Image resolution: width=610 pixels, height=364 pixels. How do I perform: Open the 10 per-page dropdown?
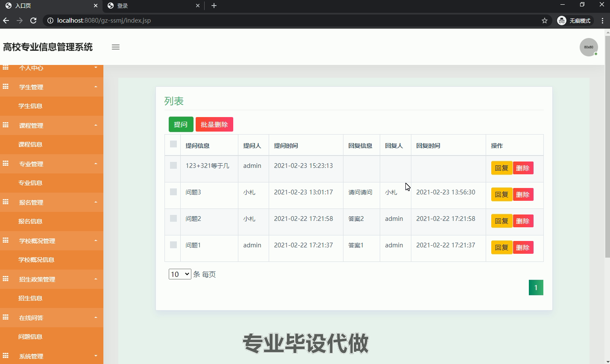point(180,274)
